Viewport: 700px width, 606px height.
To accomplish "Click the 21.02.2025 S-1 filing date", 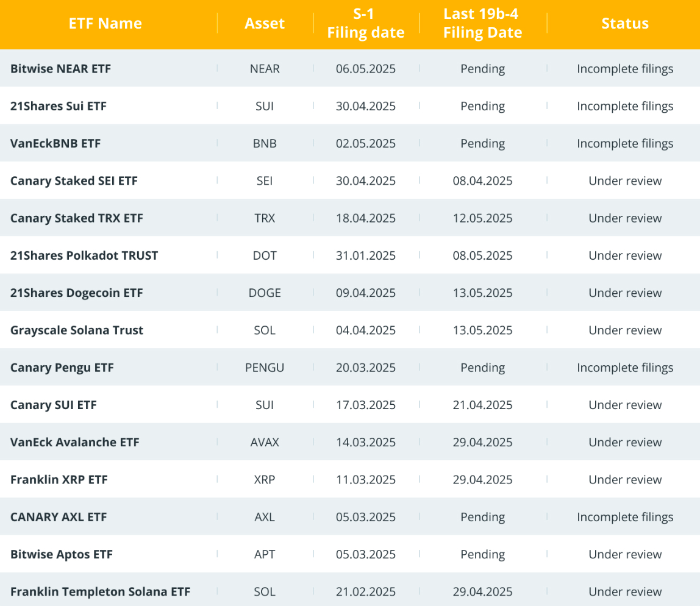I will [366, 592].
